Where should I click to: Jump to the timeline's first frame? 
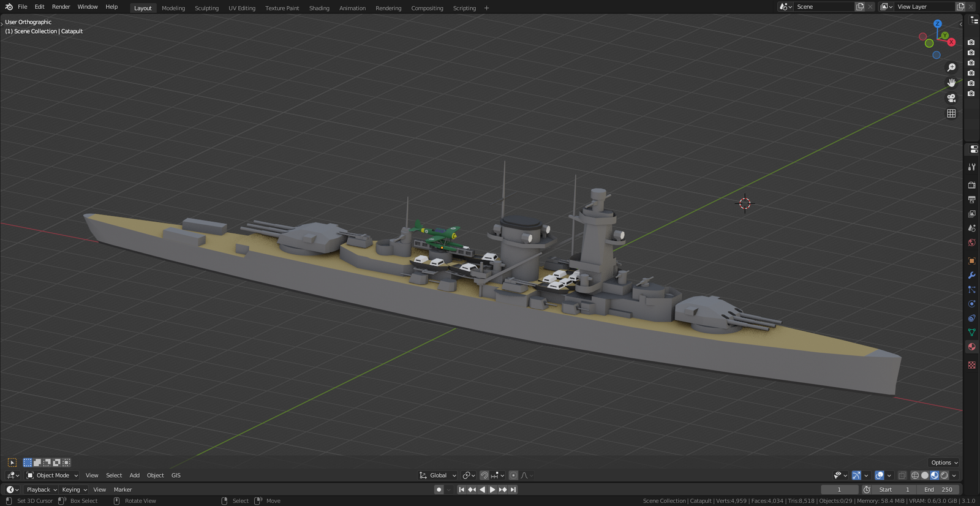tap(461, 489)
